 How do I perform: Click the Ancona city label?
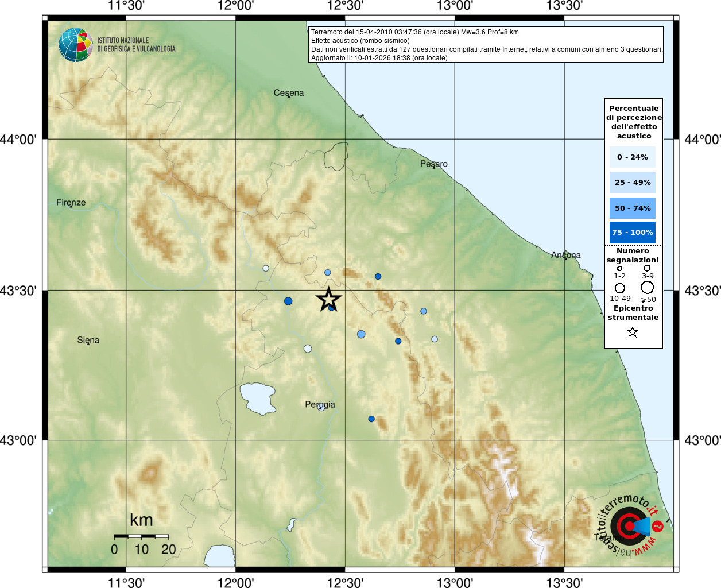566,255
